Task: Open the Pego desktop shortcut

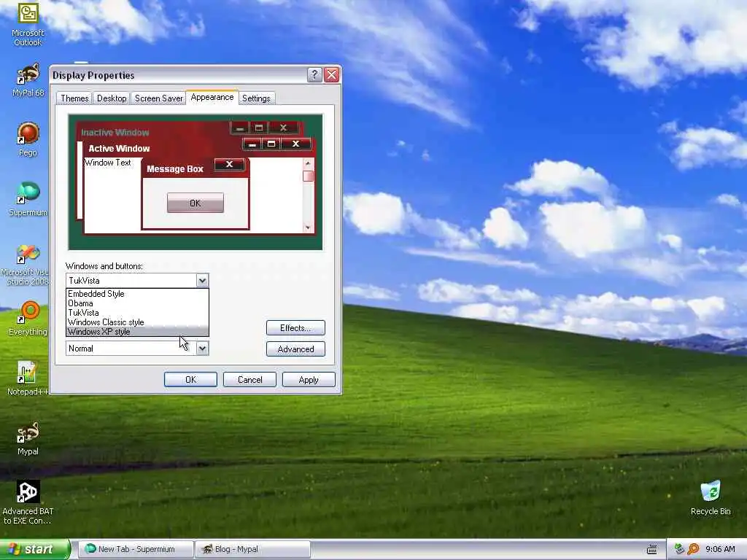Action: [28, 139]
